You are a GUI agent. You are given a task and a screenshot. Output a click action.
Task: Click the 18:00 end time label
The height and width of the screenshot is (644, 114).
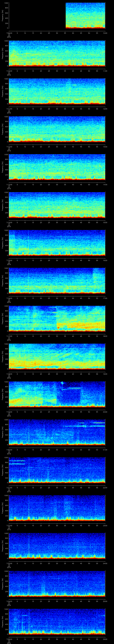105,336
